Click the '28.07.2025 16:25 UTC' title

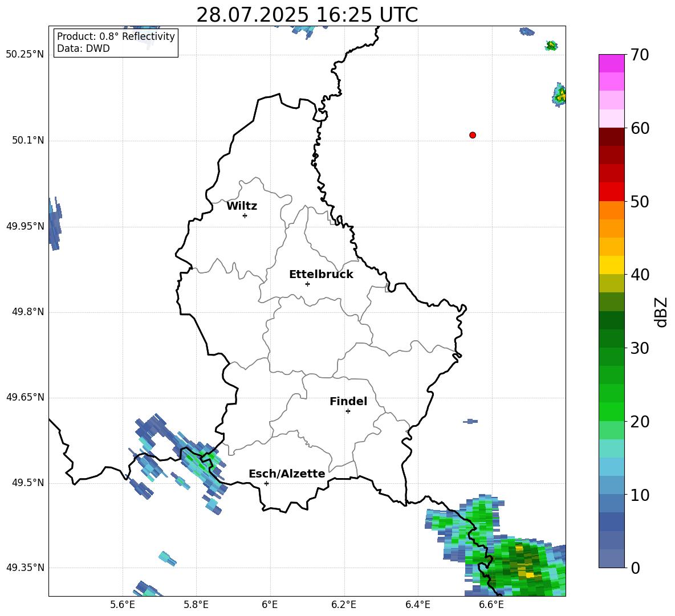(x=307, y=15)
